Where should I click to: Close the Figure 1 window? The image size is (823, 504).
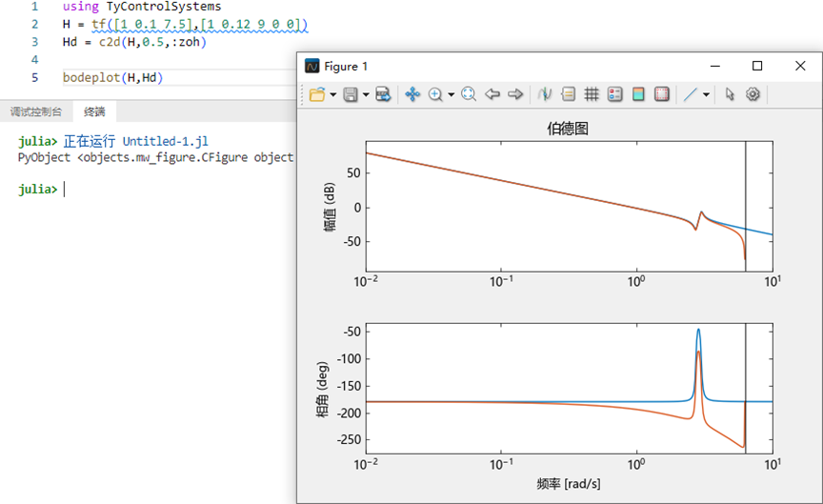(800, 66)
